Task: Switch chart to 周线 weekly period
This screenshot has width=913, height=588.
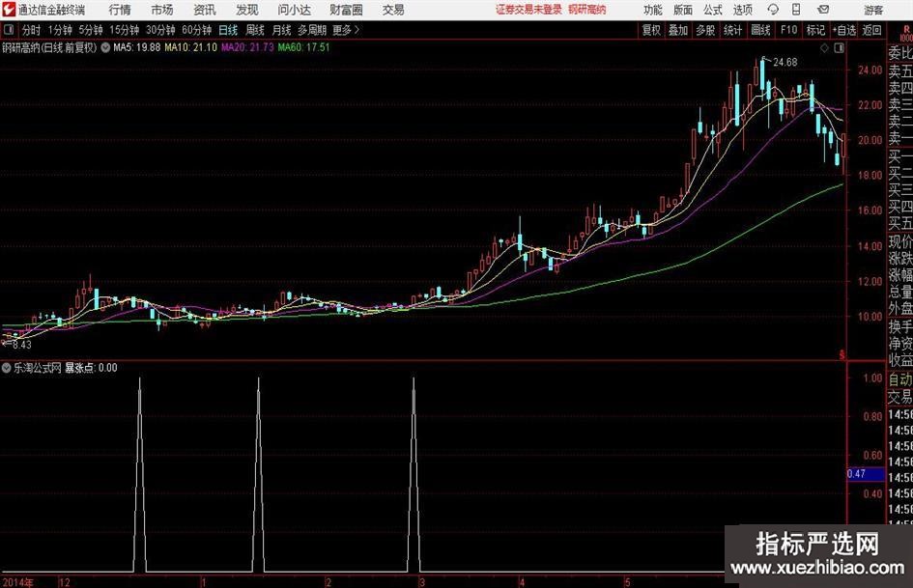Action: (x=254, y=30)
